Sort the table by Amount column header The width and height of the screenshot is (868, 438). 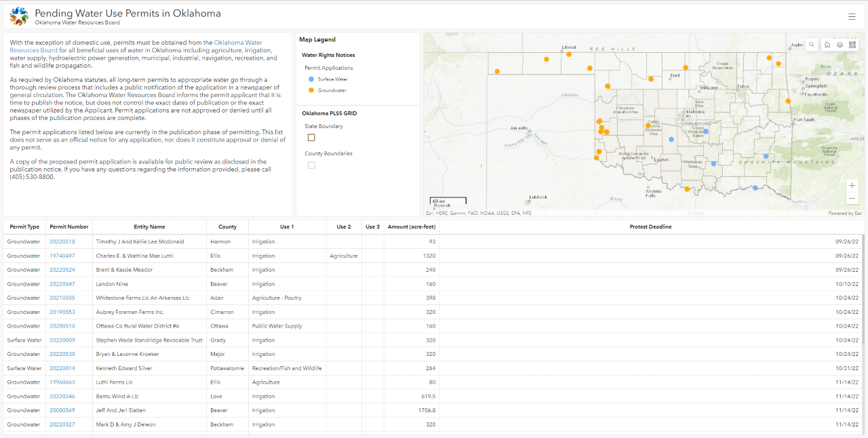point(410,226)
